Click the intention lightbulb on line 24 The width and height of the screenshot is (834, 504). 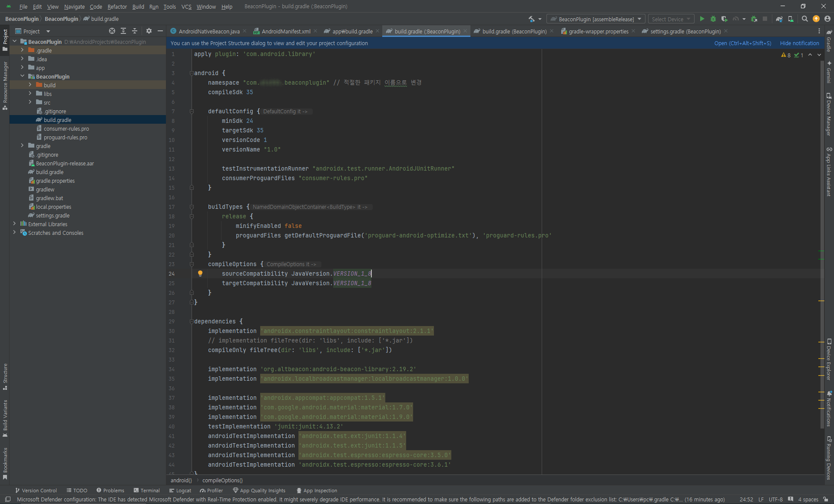[200, 273]
